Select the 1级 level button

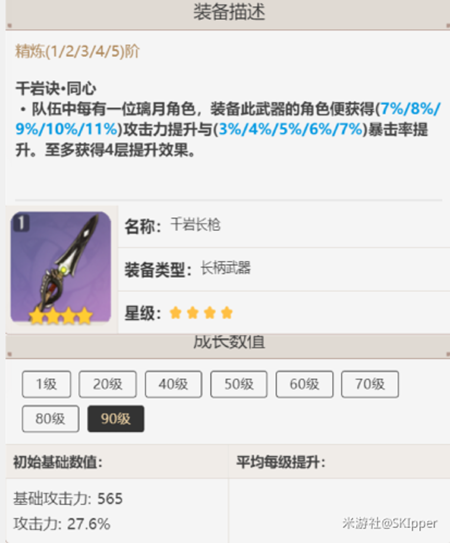46,384
